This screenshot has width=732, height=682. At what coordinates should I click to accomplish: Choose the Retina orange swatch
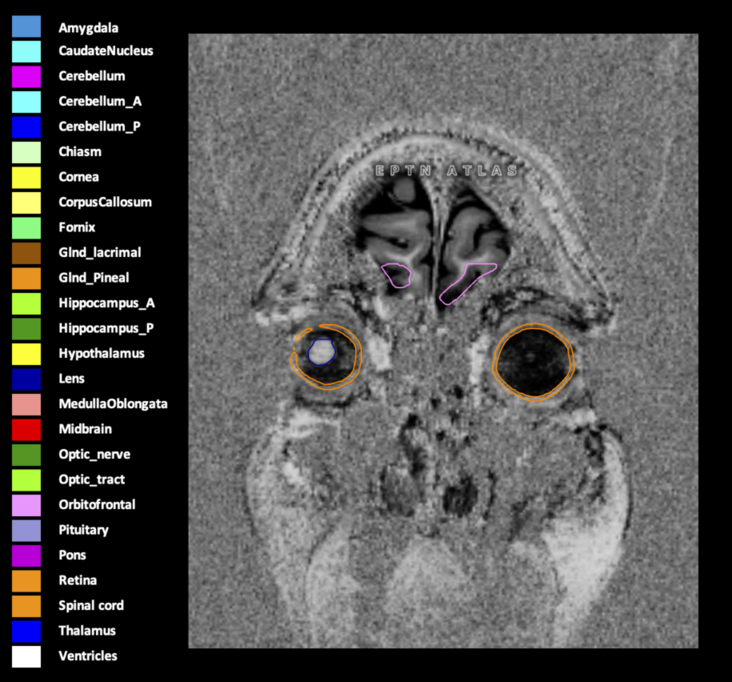click(x=26, y=581)
